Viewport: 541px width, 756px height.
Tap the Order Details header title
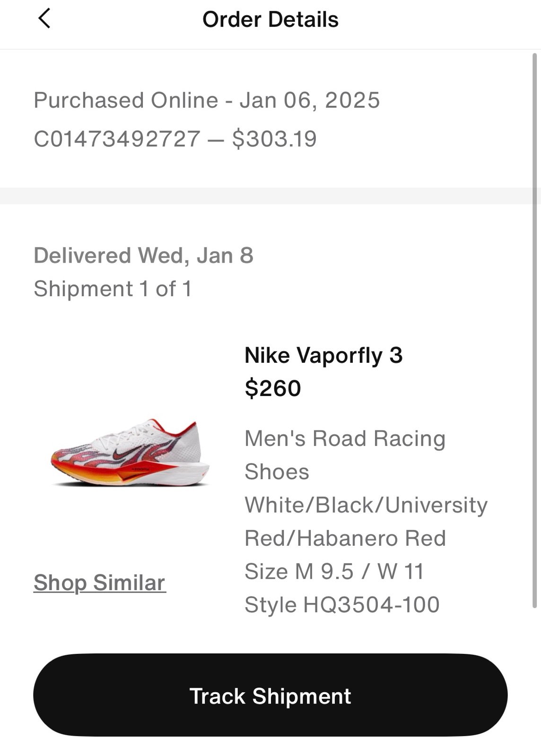click(x=270, y=20)
